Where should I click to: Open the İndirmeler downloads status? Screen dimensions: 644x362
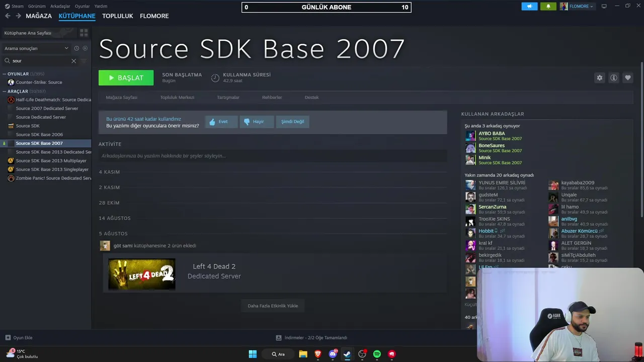coord(311,338)
